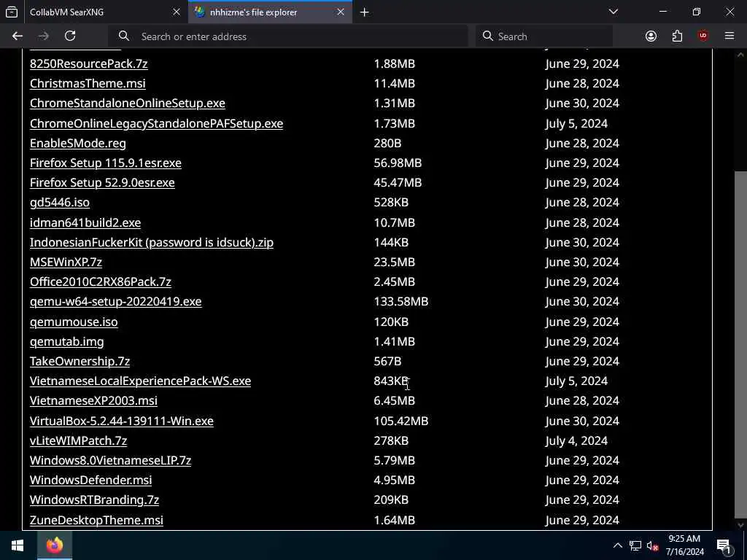
Task: Click the browser back arrow
Action: (18, 36)
